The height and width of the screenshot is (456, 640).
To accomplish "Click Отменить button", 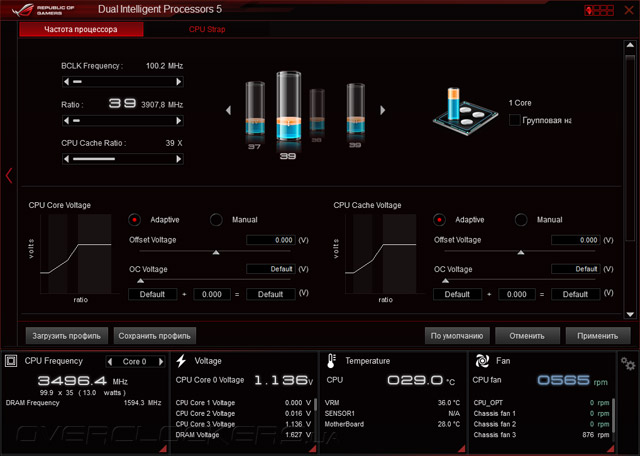I will coord(527,336).
